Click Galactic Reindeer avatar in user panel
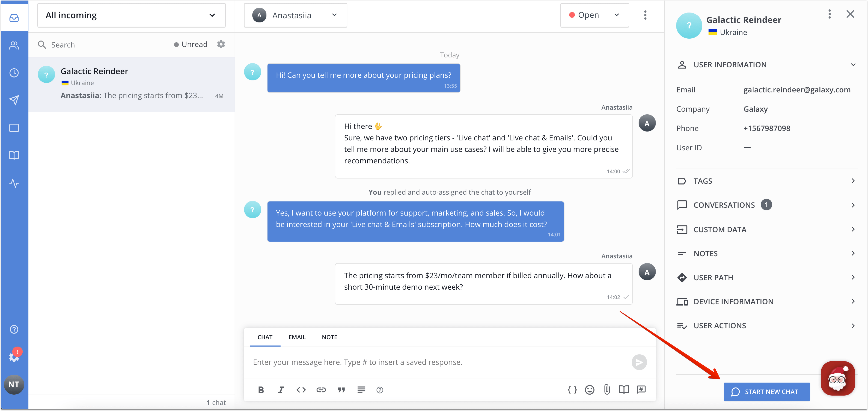This screenshot has width=868, height=411. [x=689, y=25]
